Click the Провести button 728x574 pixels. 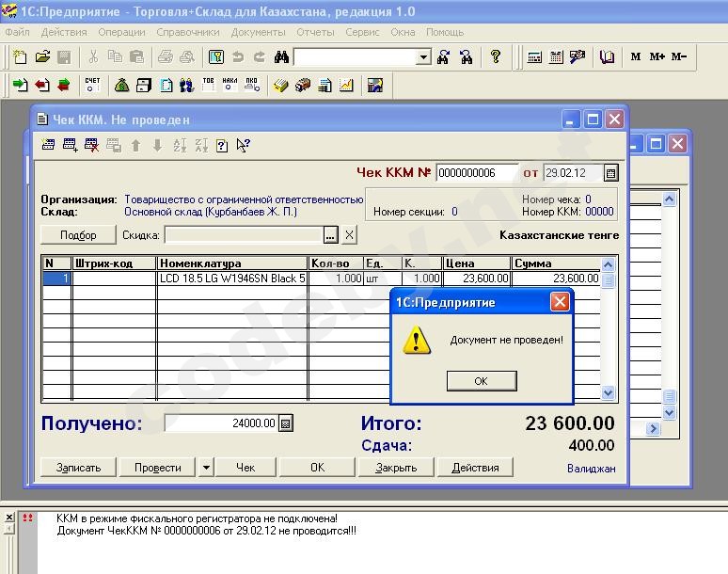click(x=157, y=468)
